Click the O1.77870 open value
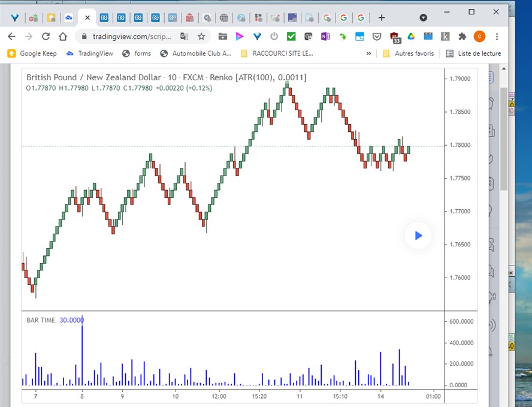The height and width of the screenshot is (407, 532). [x=41, y=88]
